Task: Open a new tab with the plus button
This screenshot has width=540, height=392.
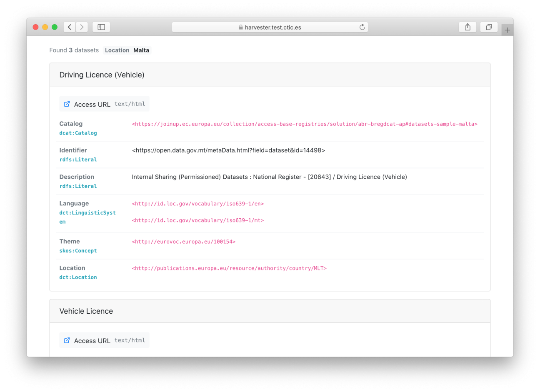Action: pos(507,30)
